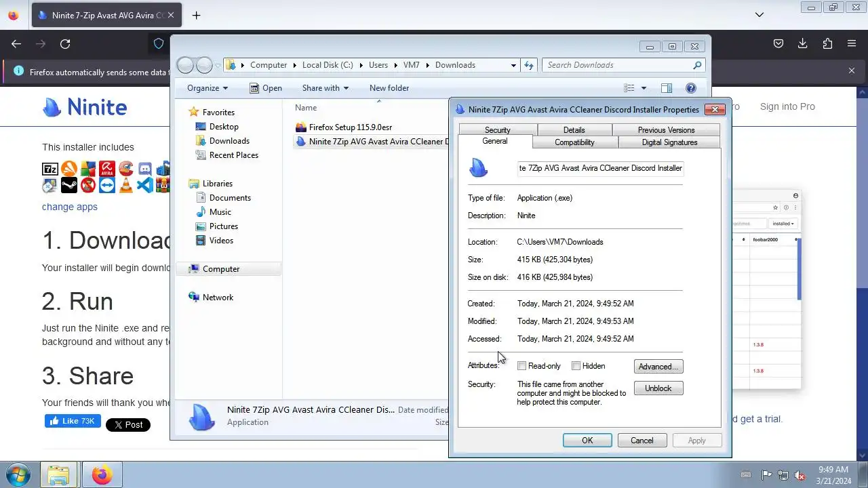Expand arrow after Computer in address breadcrumb

(x=295, y=65)
